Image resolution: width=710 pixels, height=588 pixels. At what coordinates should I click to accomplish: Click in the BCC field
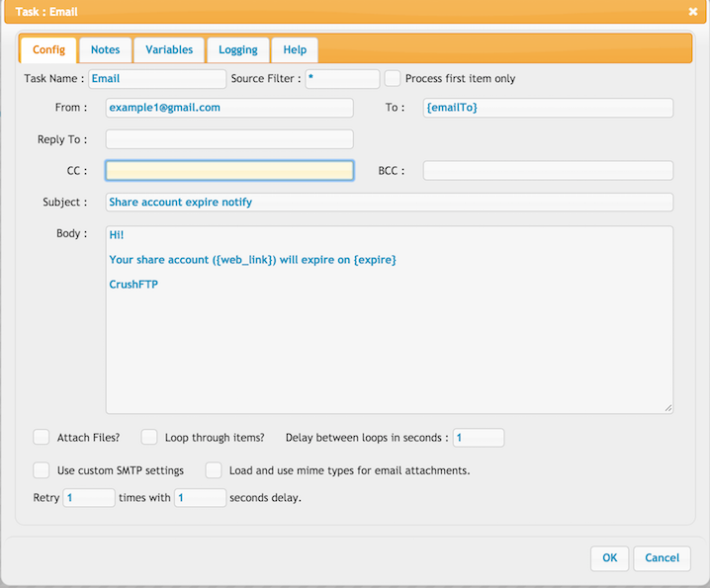(x=548, y=171)
